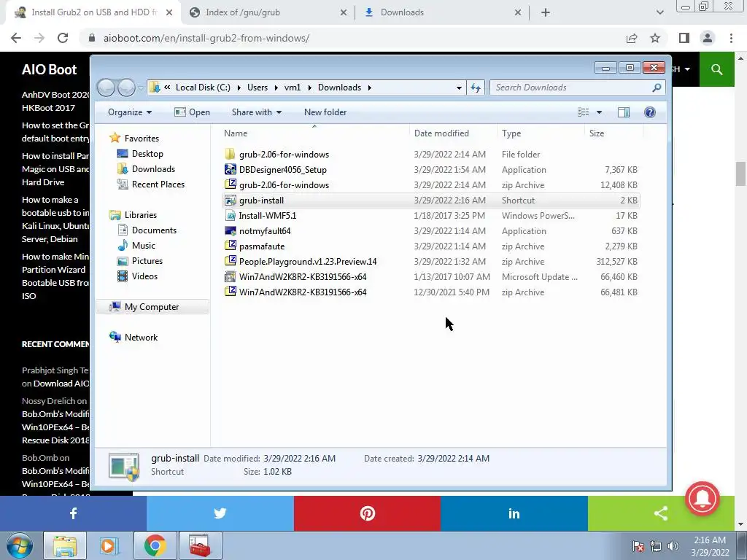
Task: Click New folder button
Action: (325, 112)
